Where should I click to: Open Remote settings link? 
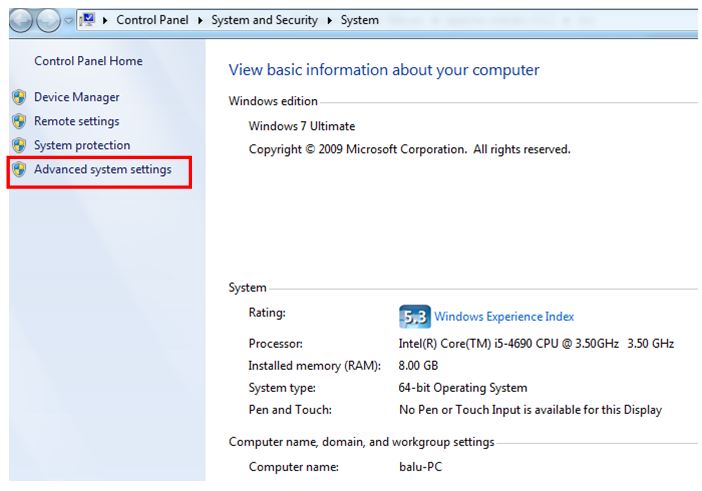coord(77,121)
